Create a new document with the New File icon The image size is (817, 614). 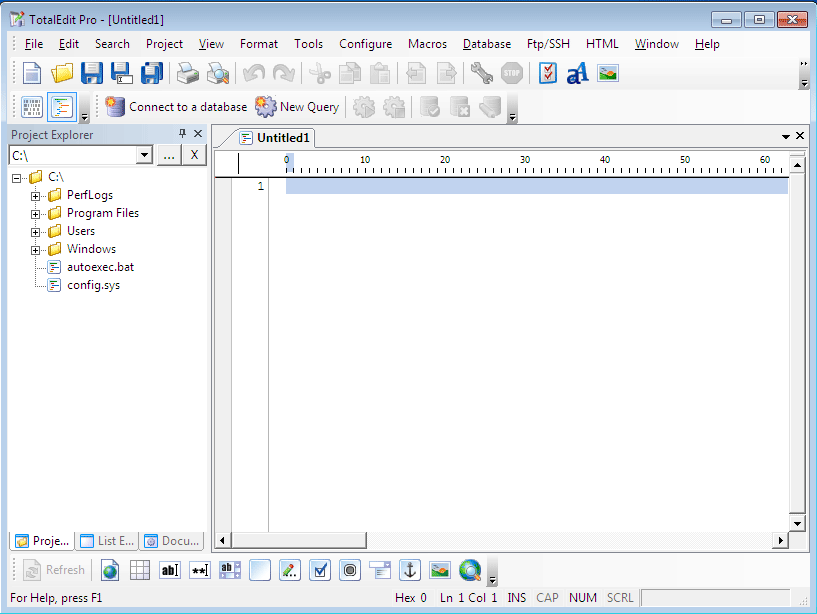coord(32,73)
